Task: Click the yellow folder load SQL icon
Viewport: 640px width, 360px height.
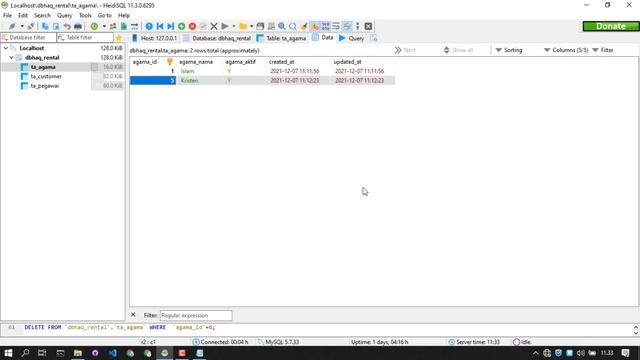Action: pyautogui.click(x=243, y=26)
